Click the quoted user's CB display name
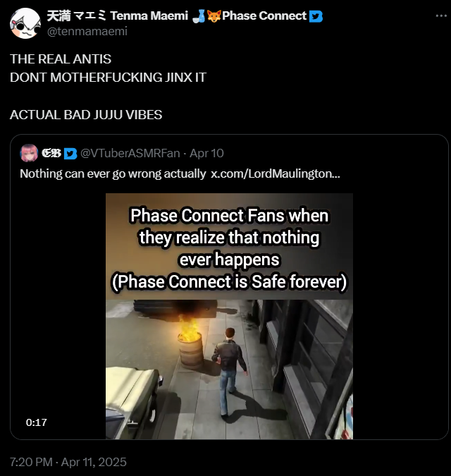The image size is (451, 476). click(x=51, y=153)
